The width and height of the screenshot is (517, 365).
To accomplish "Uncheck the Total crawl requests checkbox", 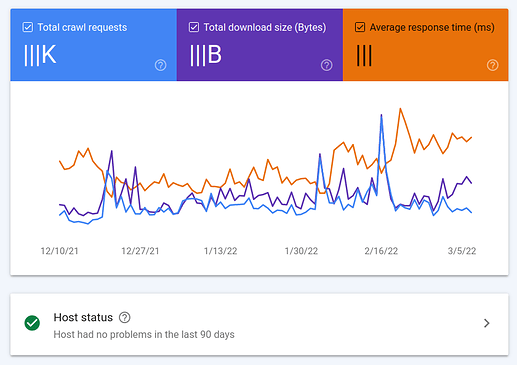I will (28, 27).
